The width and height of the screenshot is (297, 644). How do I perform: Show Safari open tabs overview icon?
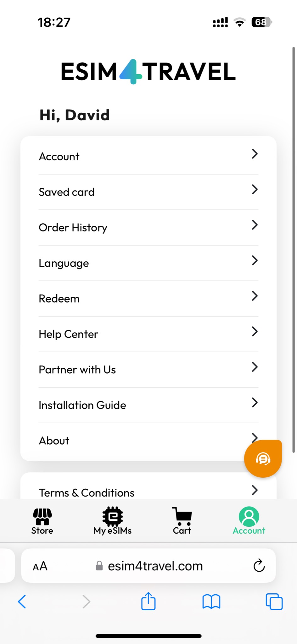point(274,602)
